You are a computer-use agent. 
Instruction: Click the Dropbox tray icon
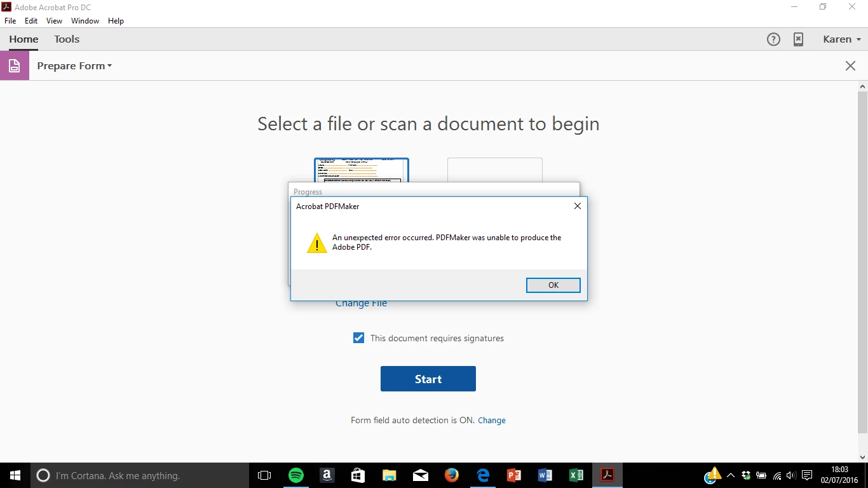click(747, 475)
